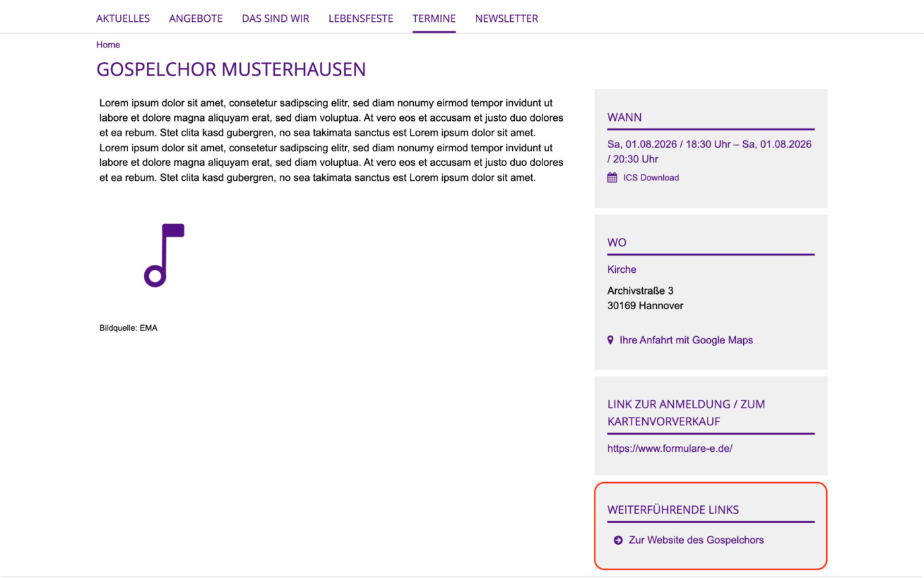Image resolution: width=924 pixels, height=578 pixels.
Task: Click the arrow circle icon by Gospelchor link
Action: [618, 540]
